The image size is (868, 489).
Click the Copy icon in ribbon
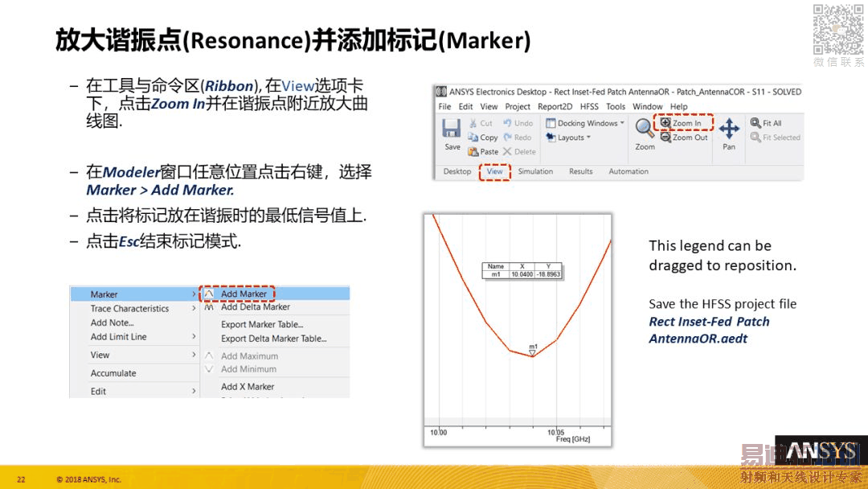tap(473, 137)
